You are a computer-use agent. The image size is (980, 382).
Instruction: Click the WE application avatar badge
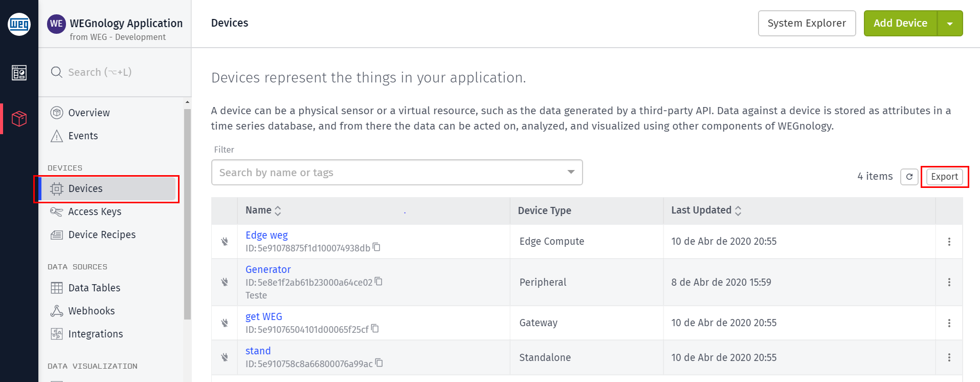(x=56, y=24)
